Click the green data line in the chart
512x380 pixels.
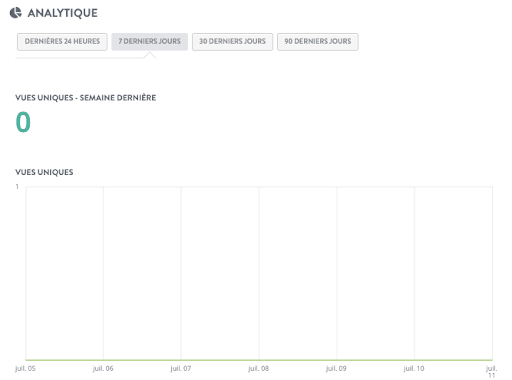259,360
